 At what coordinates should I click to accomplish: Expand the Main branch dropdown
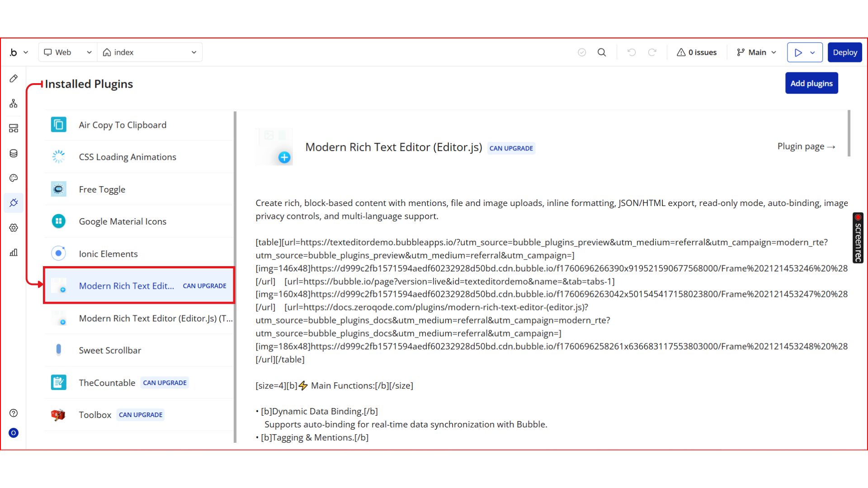click(x=756, y=52)
